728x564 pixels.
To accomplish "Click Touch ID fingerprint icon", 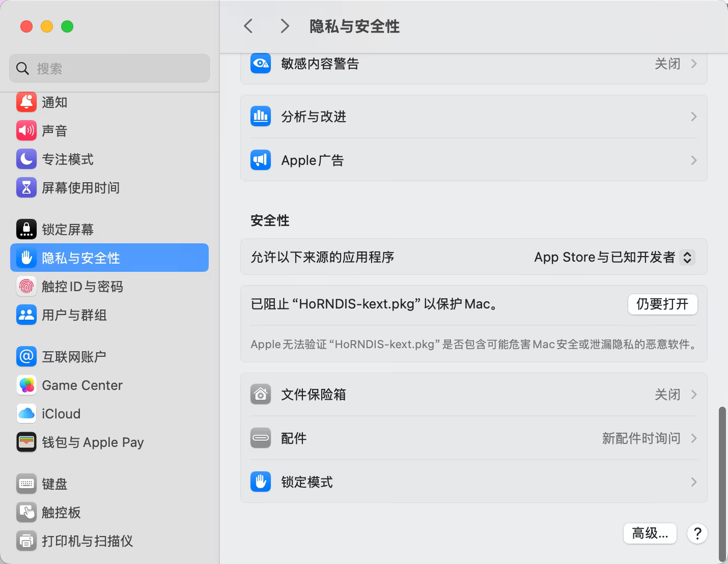I will 26,287.
